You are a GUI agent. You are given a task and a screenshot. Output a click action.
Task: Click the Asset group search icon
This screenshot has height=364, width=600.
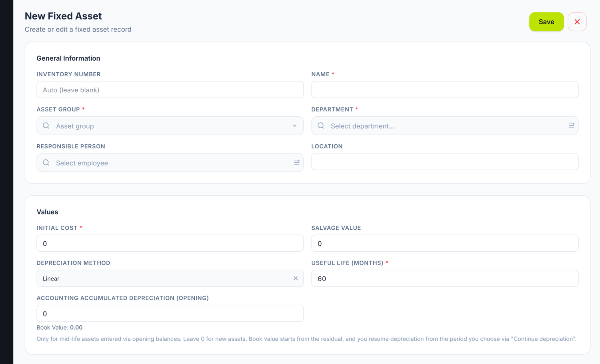tap(46, 125)
